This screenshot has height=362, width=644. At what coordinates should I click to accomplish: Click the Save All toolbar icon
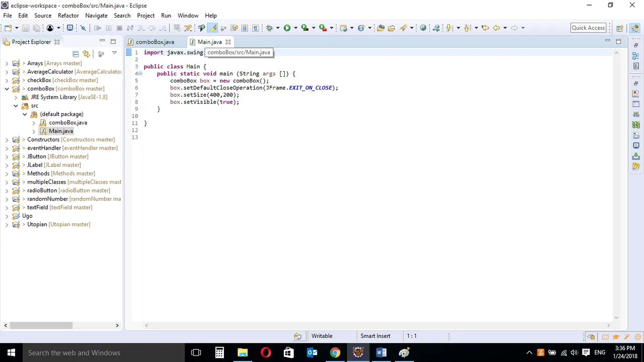coord(36,28)
